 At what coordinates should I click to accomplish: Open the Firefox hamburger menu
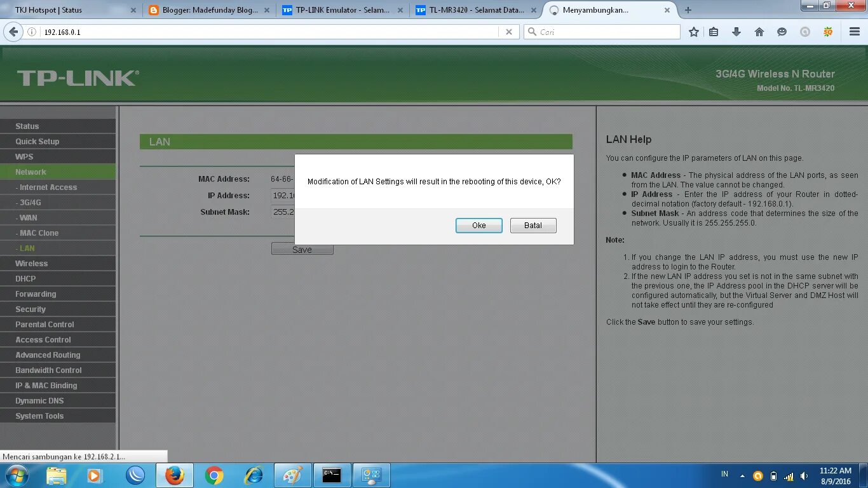(x=855, y=32)
